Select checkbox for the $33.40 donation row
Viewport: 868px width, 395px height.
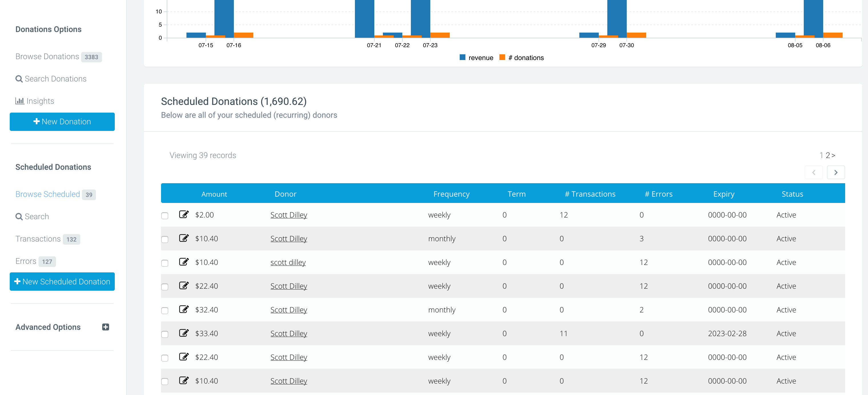tap(165, 334)
